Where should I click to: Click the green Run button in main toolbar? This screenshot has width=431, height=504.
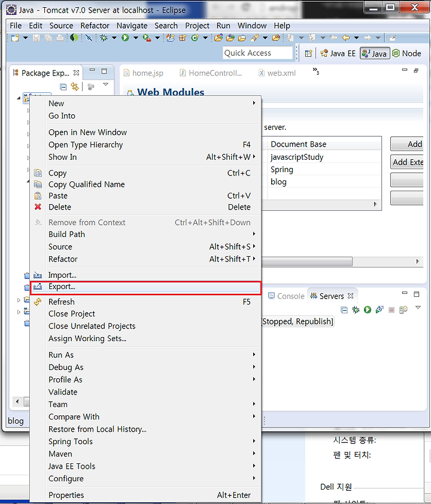125,38
